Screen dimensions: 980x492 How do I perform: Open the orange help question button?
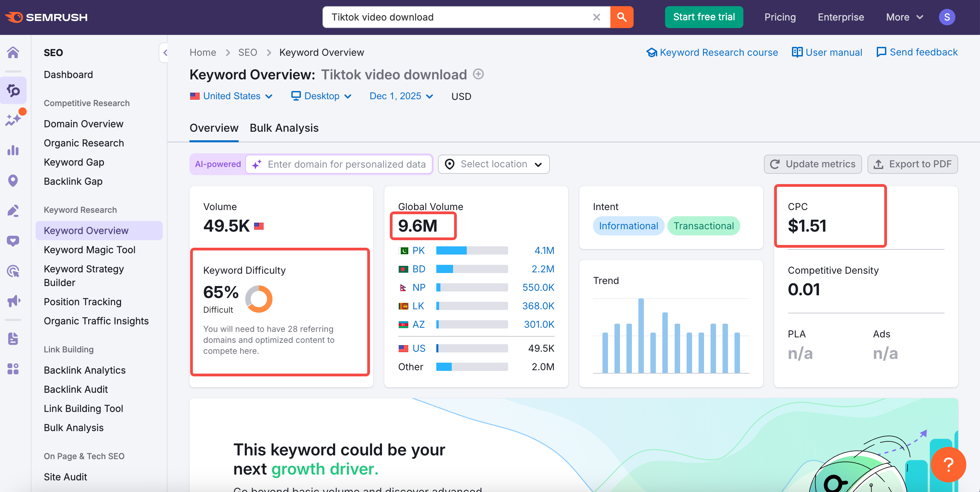click(x=949, y=464)
